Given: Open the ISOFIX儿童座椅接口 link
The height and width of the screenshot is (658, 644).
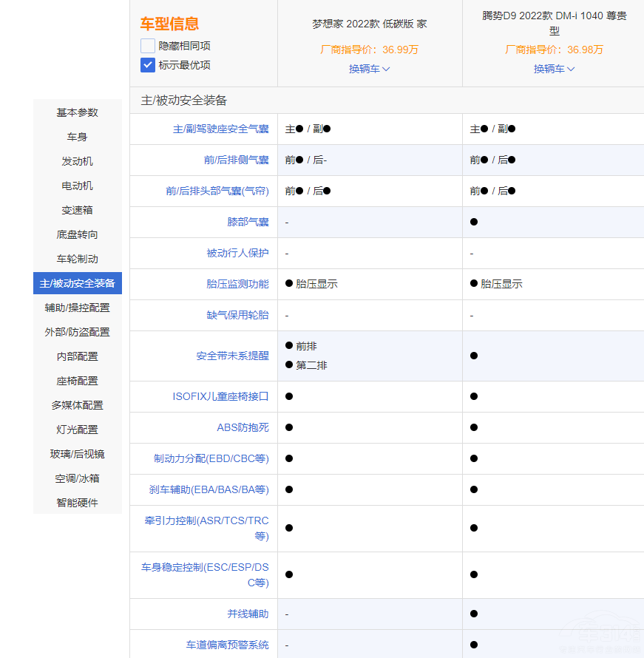Looking at the screenshot, I should 220,396.
